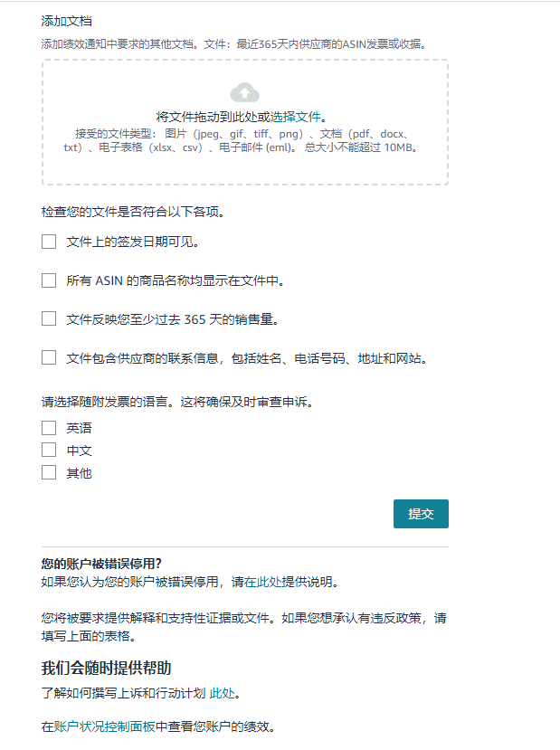Choose 其他 for invoice language
This screenshot has height=750, width=560.
[x=49, y=472]
